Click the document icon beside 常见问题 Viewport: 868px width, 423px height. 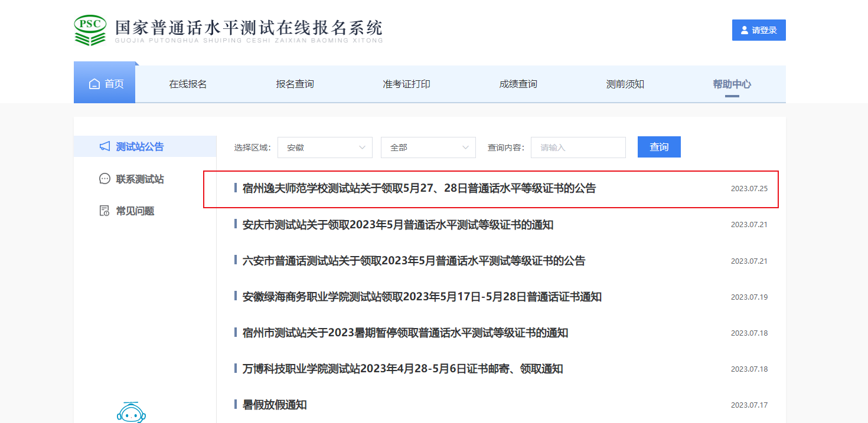(x=105, y=211)
